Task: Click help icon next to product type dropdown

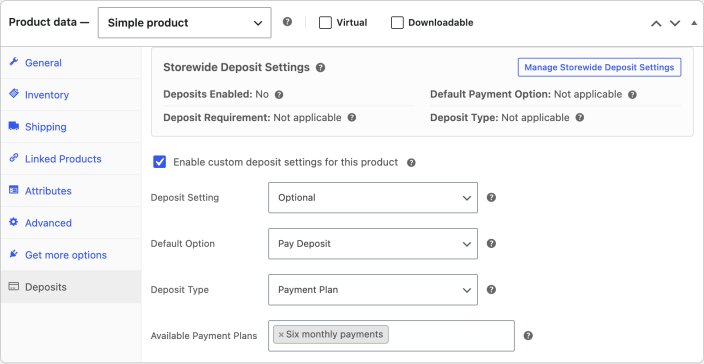Action: click(287, 22)
